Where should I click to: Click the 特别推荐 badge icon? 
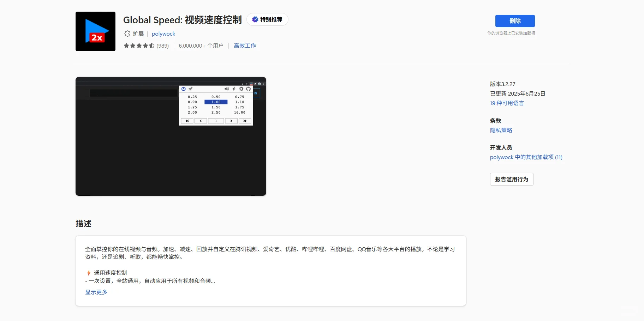(255, 19)
